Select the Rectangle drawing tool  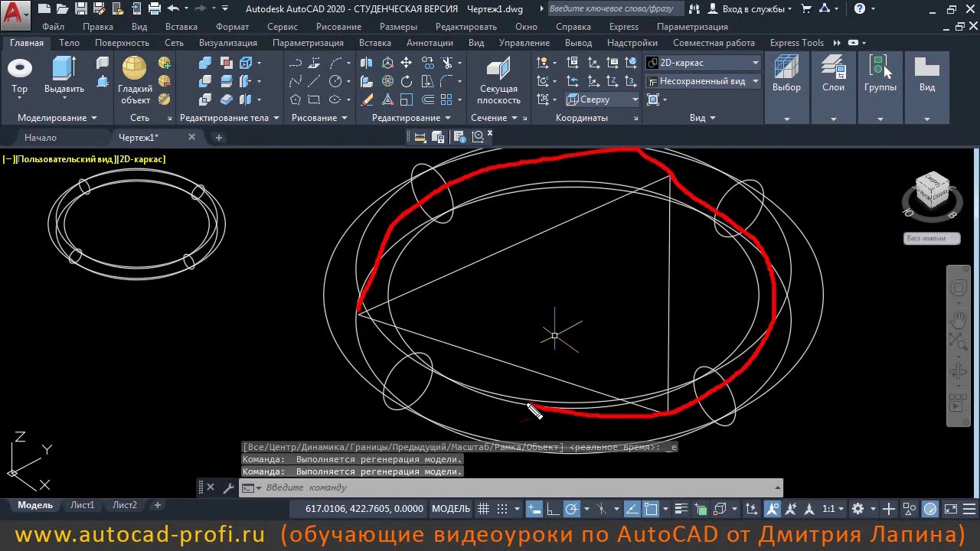[x=314, y=99]
